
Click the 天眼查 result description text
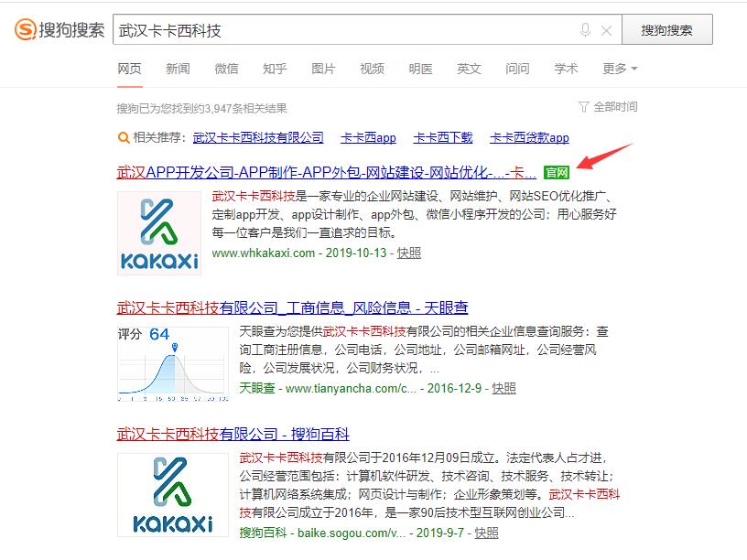click(x=424, y=350)
